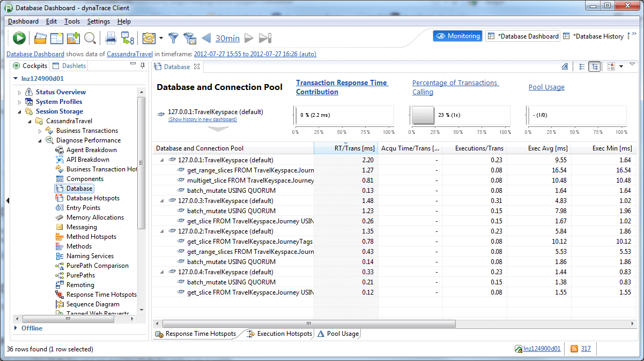Viewport: 644px width, 361px height.
Task: Click the open dashboard folder icon
Action: 40,38
